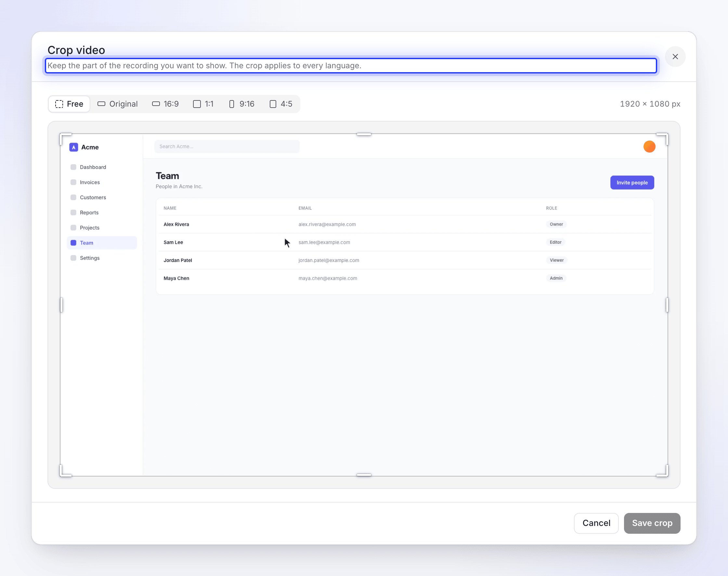Click the Admin role badge
Image resolution: width=728 pixels, height=576 pixels.
pyautogui.click(x=556, y=278)
